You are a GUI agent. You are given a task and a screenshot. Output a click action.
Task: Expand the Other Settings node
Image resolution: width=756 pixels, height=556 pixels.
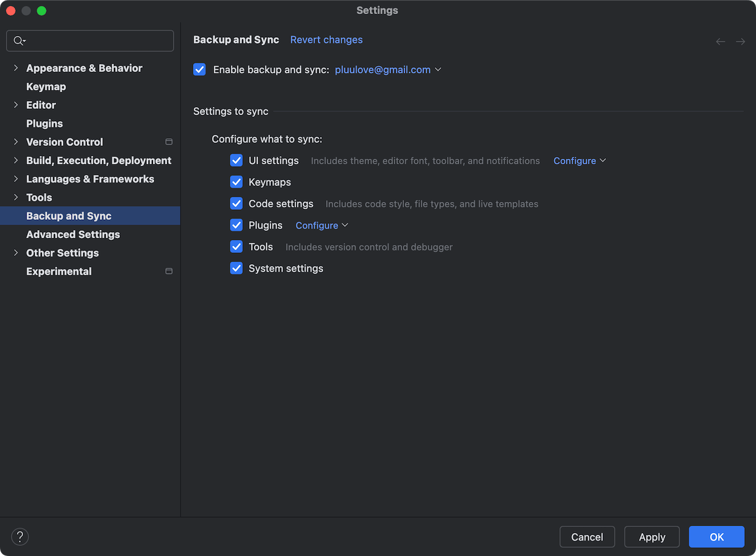tap(15, 252)
